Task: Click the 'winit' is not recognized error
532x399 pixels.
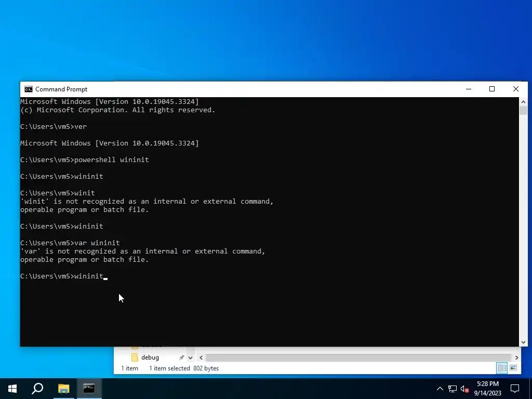Action: (x=147, y=205)
